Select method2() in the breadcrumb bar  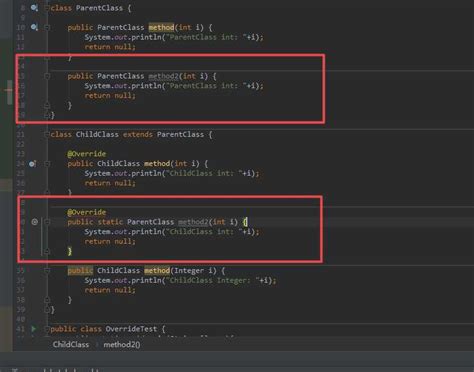(x=122, y=344)
